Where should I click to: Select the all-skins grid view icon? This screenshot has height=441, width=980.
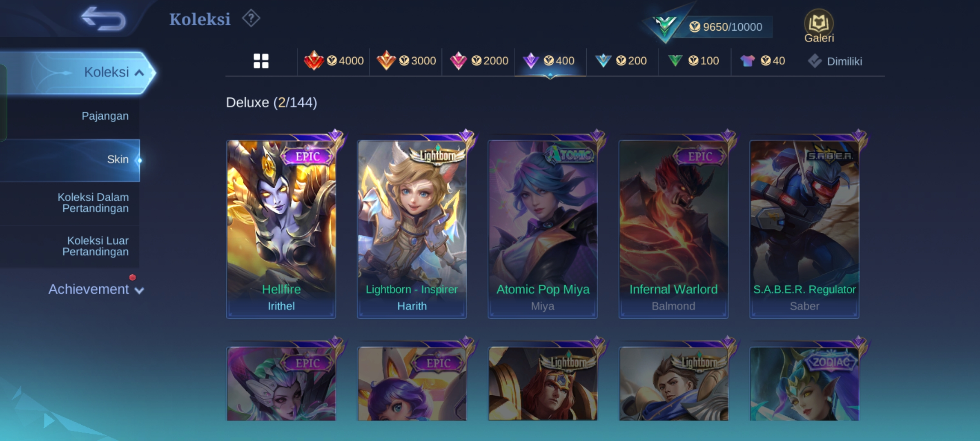coord(261,61)
